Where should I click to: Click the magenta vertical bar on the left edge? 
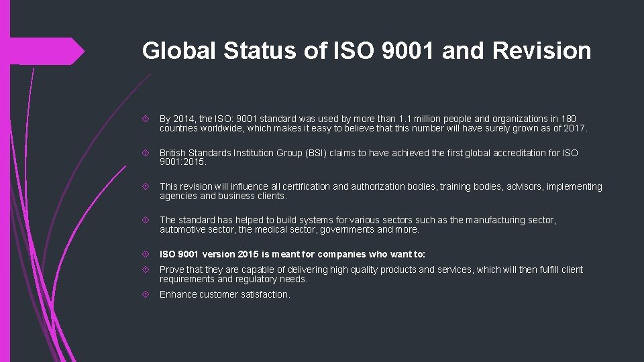(x=5, y=181)
